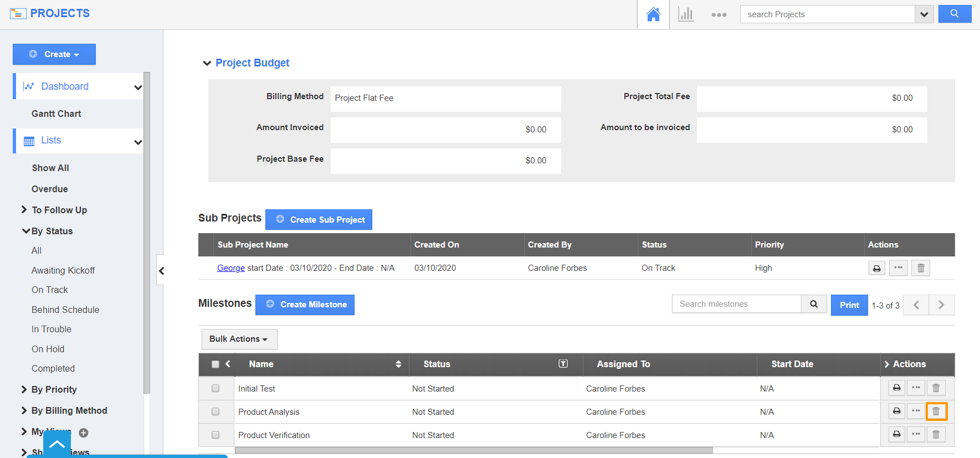Open the reports bar chart icon
980x458 pixels.
pyautogui.click(x=686, y=14)
